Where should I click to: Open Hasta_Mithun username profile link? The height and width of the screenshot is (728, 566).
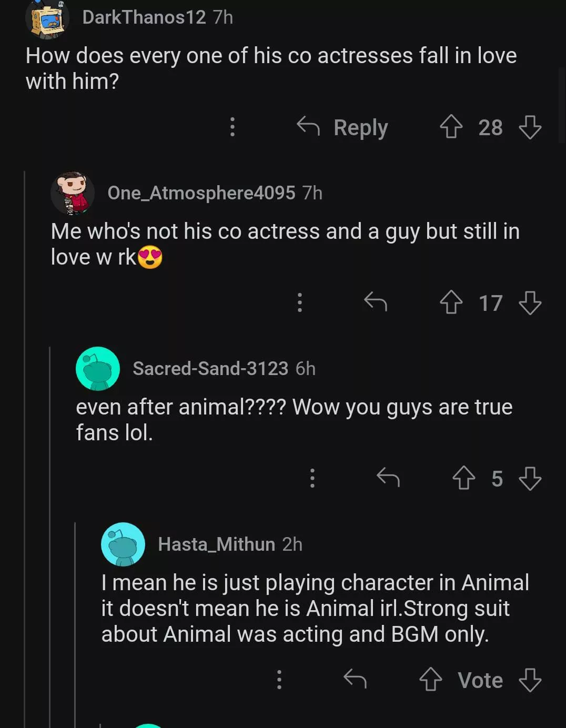click(x=216, y=544)
